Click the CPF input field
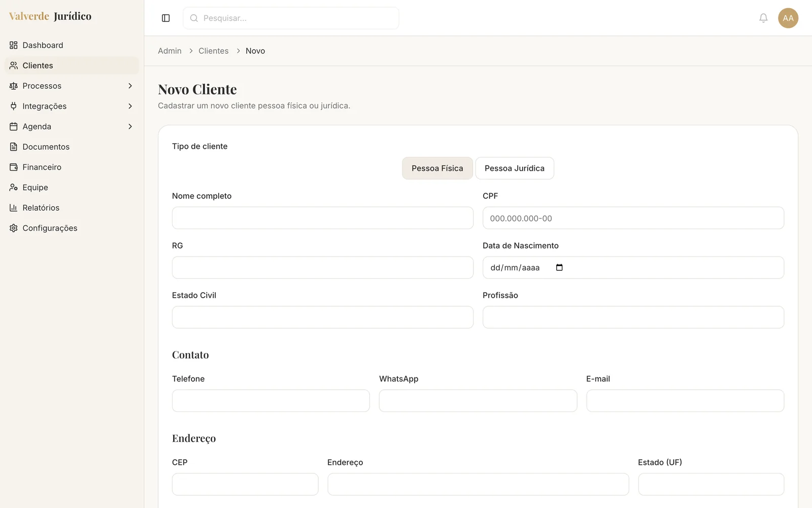812x508 pixels. click(x=633, y=218)
